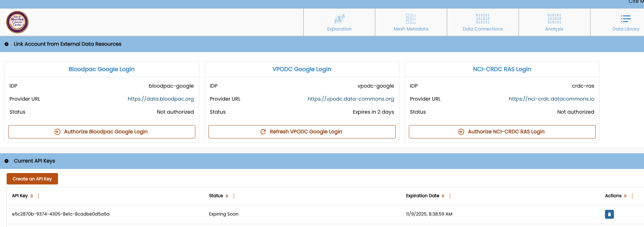
Task: Open the Data Connections tab
Action: pyautogui.click(x=482, y=23)
